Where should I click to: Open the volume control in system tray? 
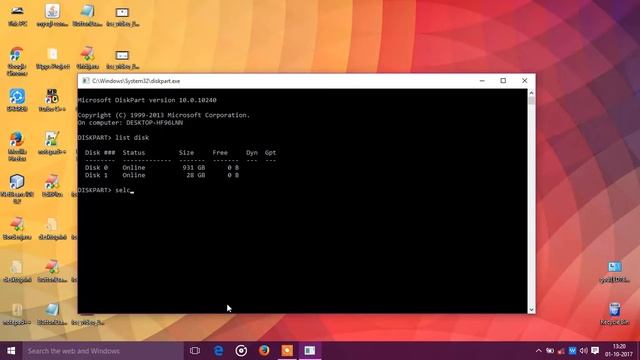(584, 351)
